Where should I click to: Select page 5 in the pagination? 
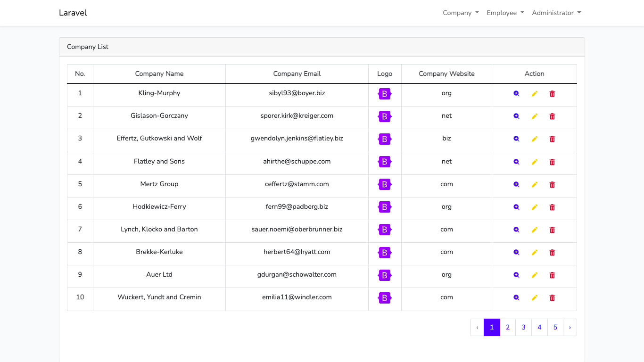[555, 327]
